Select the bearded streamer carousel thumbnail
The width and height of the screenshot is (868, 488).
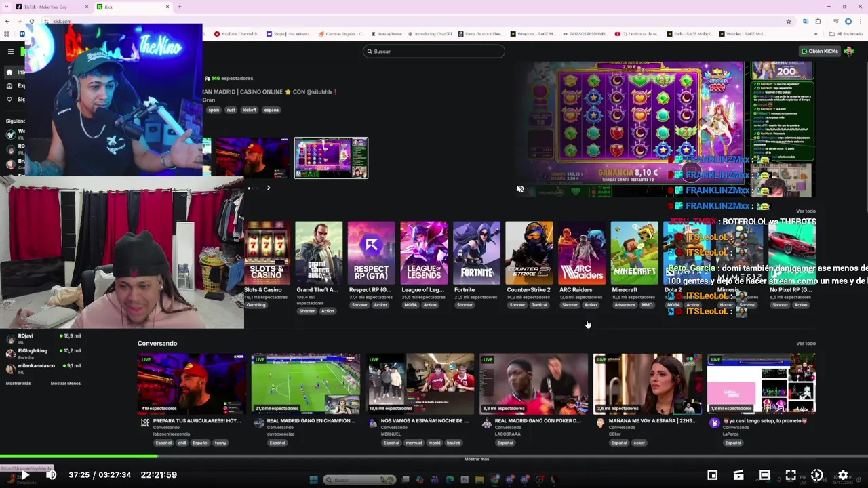click(x=252, y=158)
